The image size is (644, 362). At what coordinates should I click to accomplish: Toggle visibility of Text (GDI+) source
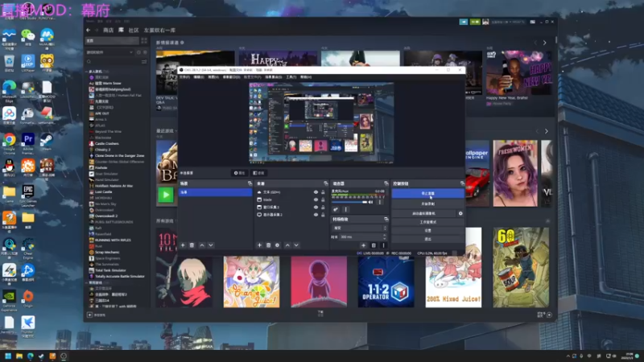coord(316,192)
